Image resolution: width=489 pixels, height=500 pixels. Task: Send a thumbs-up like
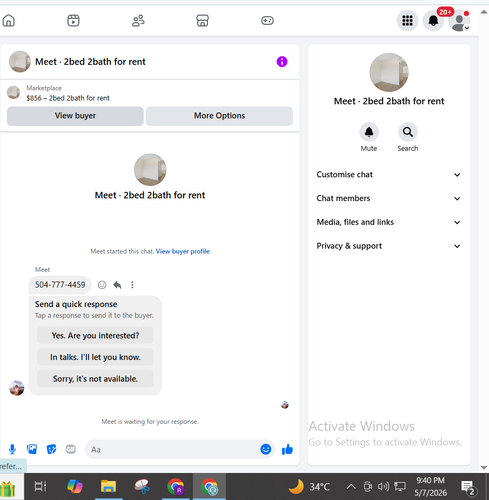(x=287, y=449)
